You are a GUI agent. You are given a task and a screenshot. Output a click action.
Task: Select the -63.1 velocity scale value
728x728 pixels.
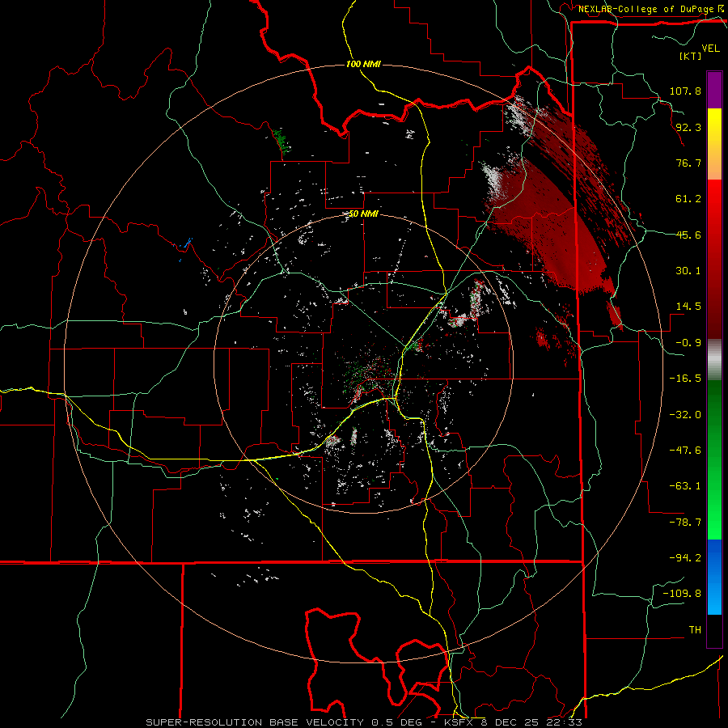tap(685, 486)
